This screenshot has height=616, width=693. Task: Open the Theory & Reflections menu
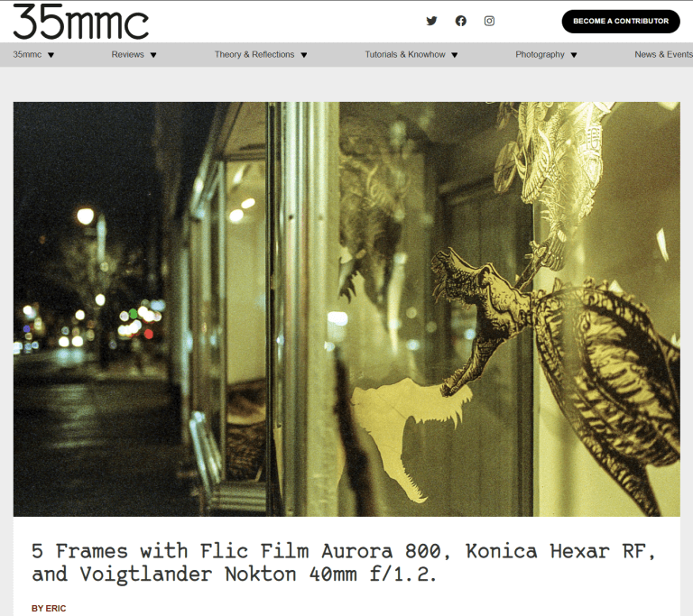pos(254,54)
